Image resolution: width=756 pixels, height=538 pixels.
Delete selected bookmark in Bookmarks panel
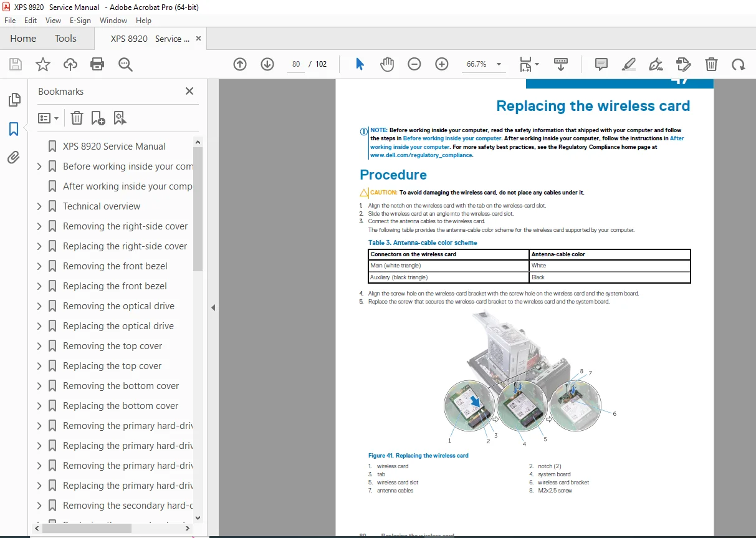(77, 118)
